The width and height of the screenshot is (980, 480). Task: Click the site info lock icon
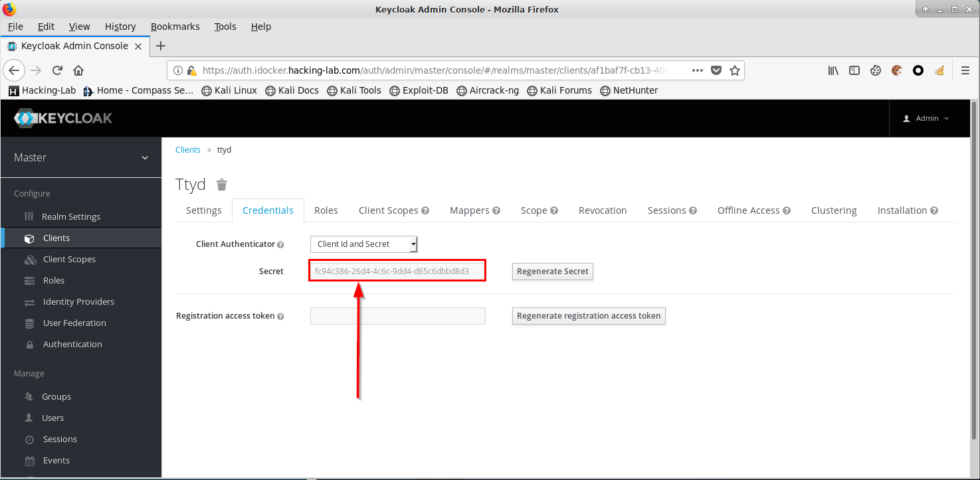191,70
